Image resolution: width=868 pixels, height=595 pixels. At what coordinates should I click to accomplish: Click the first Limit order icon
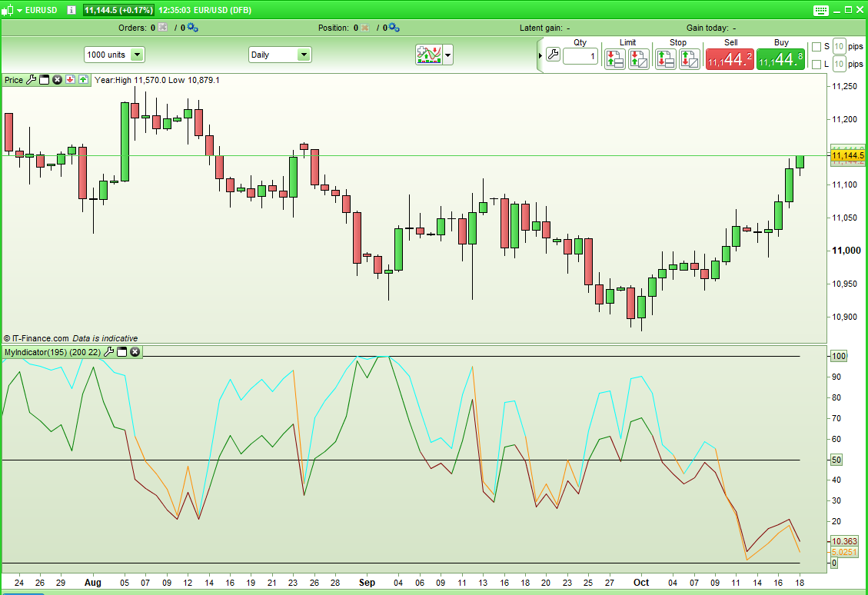tap(615, 58)
